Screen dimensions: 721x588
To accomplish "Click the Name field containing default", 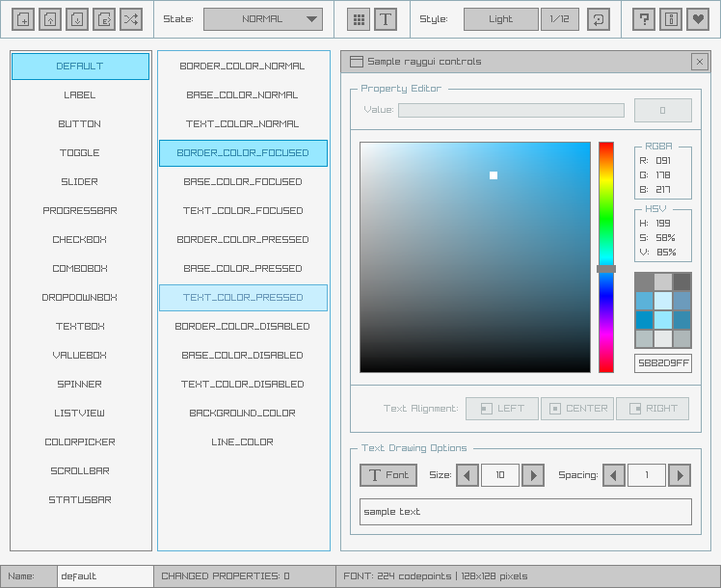I will coord(105,576).
